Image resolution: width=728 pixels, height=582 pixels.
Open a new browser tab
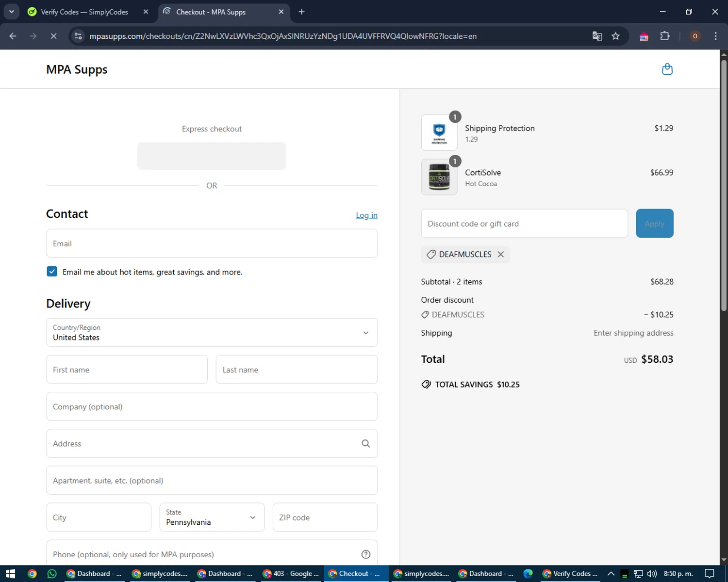click(x=301, y=12)
